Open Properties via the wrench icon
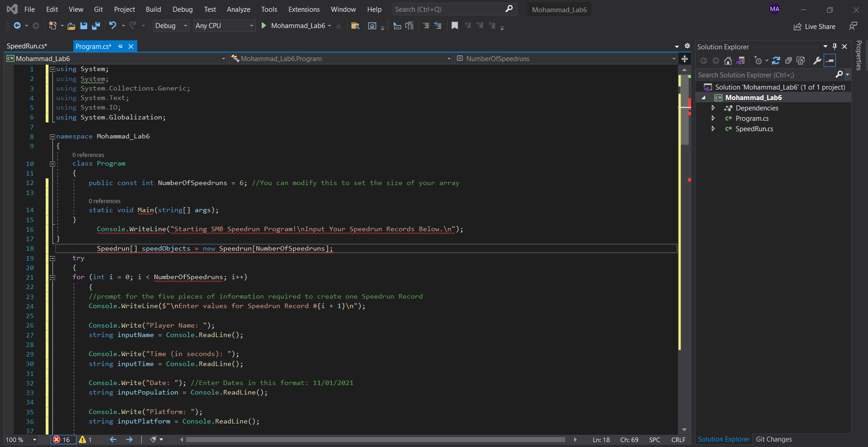 (817, 61)
